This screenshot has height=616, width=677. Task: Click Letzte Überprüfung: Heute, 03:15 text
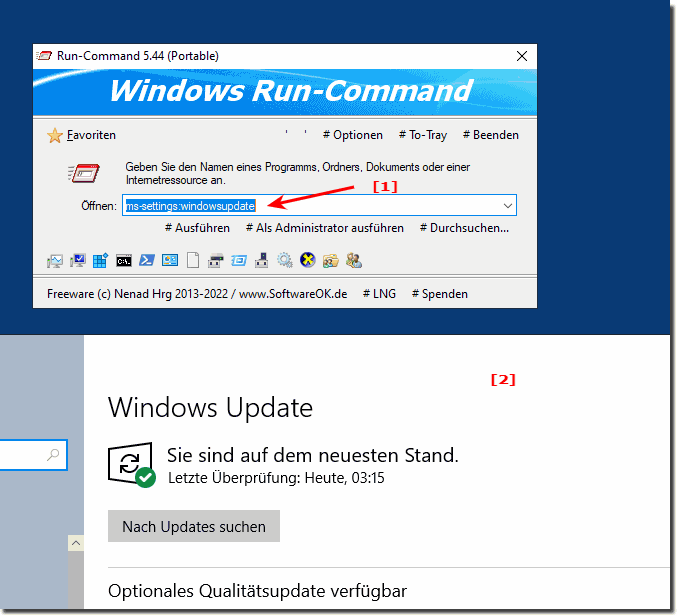point(276,478)
